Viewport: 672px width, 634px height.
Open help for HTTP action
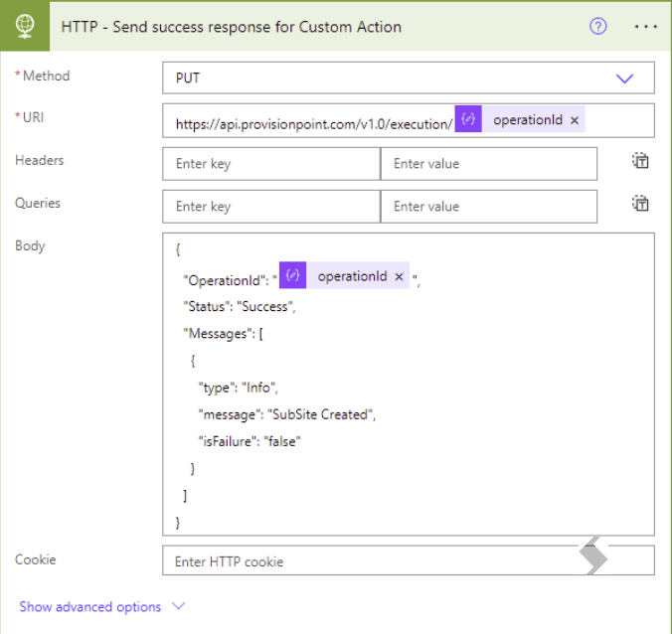click(x=597, y=27)
